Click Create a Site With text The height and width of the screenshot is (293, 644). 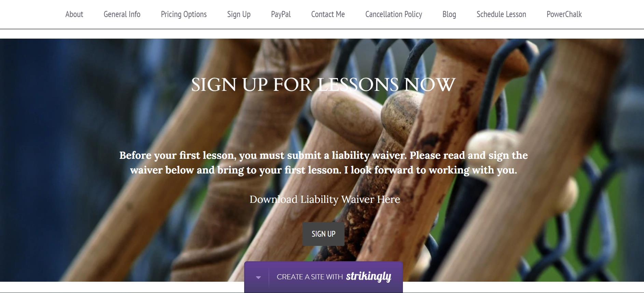click(310, 277)
